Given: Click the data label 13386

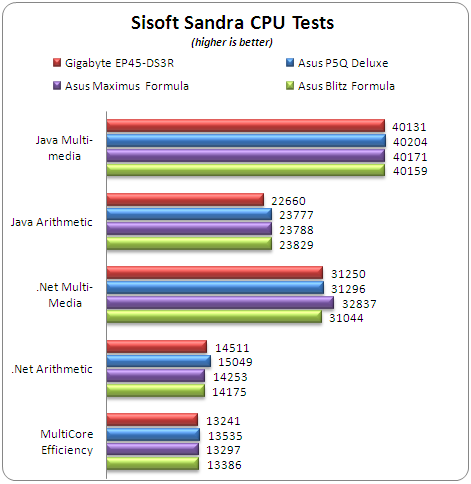Looking at the screenshot, I should point(224,465).
